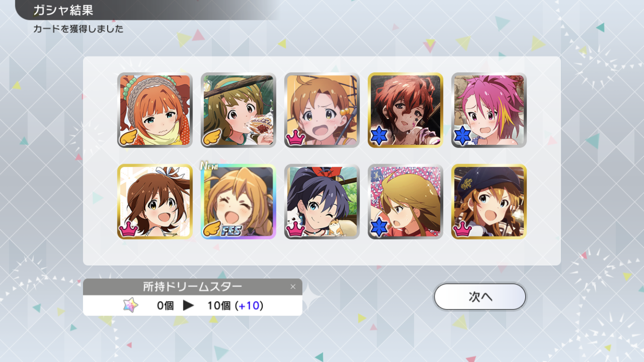Tap the 次へ button
The height and width of the screenshot is (362, 644).
coord(480,296)
